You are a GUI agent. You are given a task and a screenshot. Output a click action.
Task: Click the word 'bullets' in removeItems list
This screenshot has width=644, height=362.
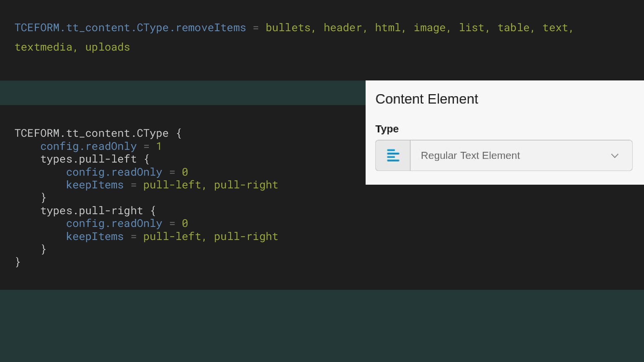coord(288,28)
